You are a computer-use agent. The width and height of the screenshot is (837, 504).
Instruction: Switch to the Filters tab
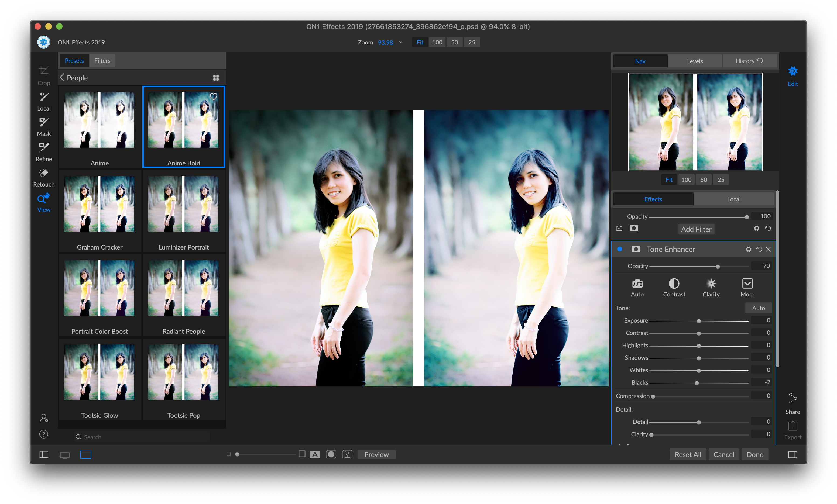point(102,60)
